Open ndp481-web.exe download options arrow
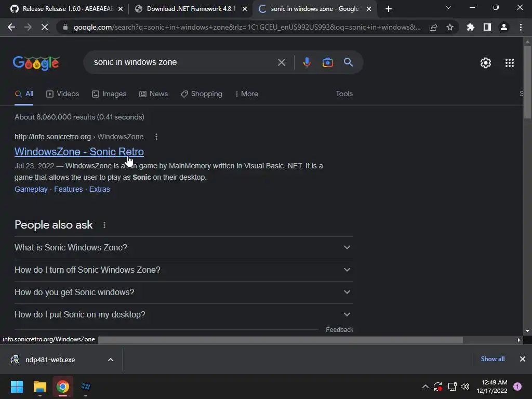The height and width of the screenshot is (399, 532). (111, 360)
